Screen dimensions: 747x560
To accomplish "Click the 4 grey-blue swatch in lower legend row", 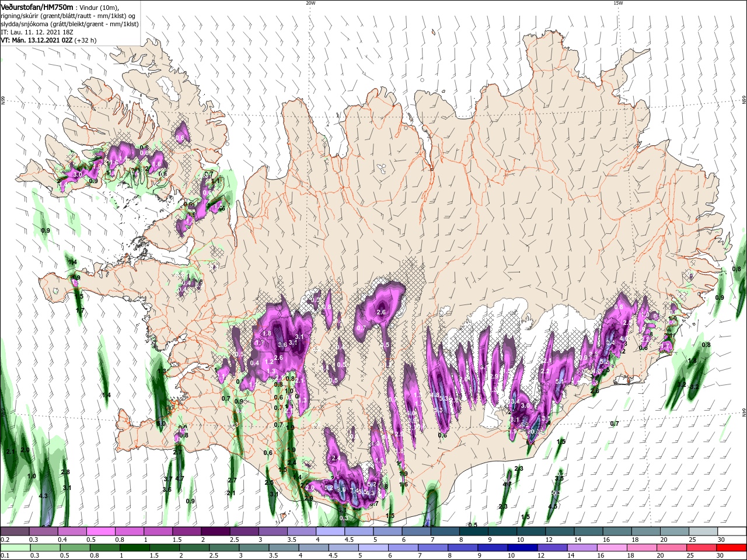I will 314,548.
